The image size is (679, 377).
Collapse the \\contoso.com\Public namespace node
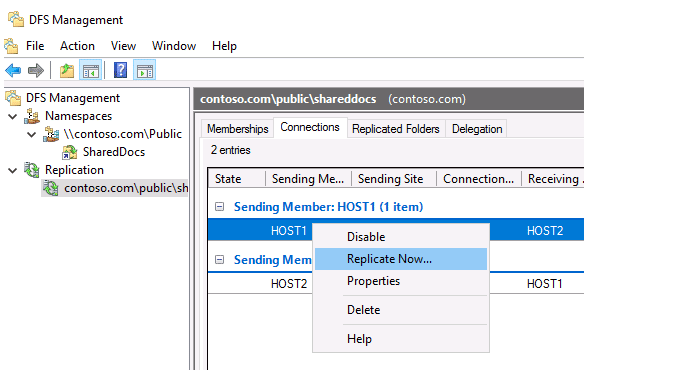point(32,135)
